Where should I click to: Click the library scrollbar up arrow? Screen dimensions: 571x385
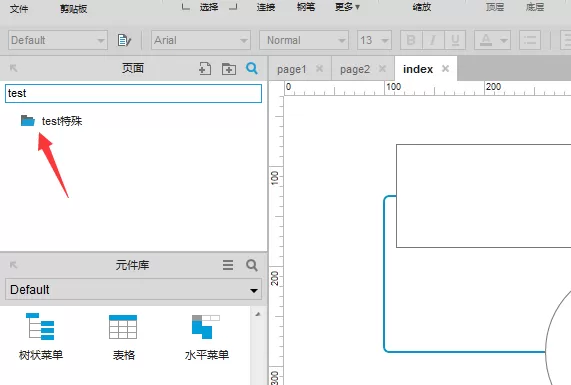click(x=258, y=314)
